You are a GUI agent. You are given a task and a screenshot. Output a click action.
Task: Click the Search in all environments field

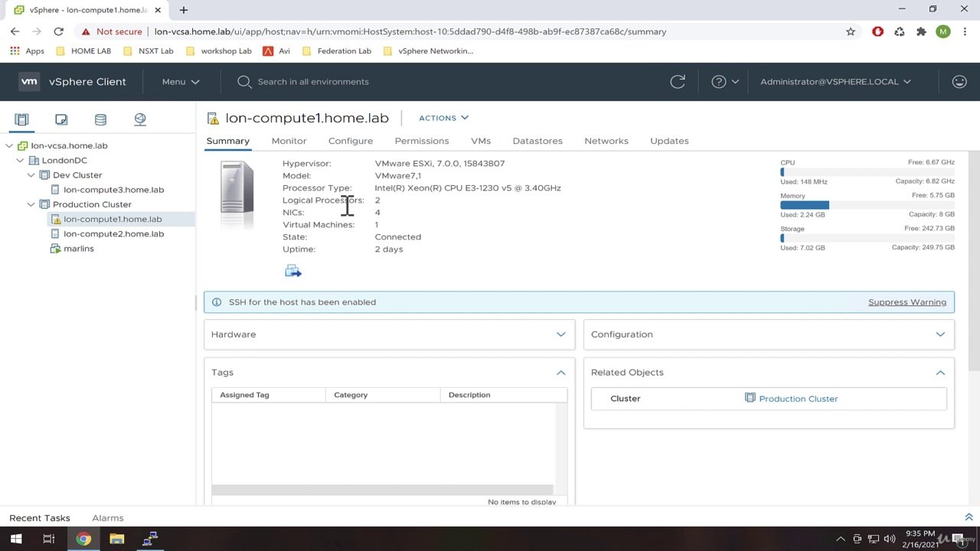click(313, 82)
